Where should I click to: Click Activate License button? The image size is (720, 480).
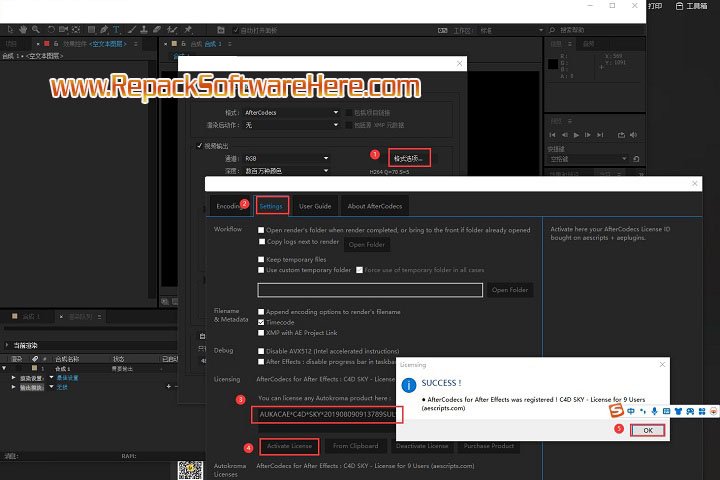289,446
